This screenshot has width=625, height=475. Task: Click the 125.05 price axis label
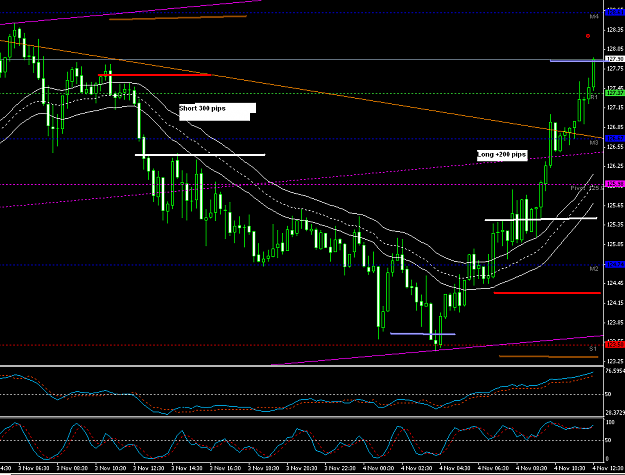[x=615, y=244]
